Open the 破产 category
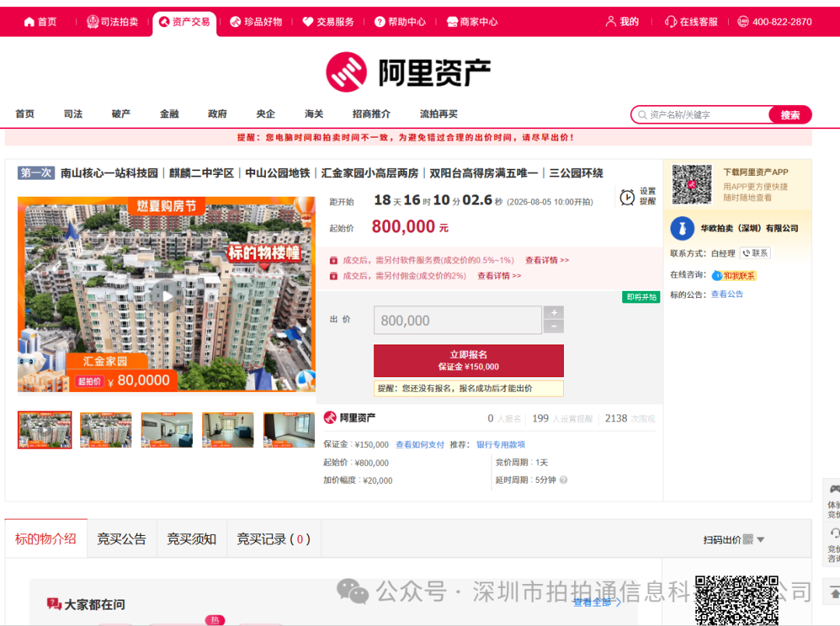840x626 pixels. (121, 114)
